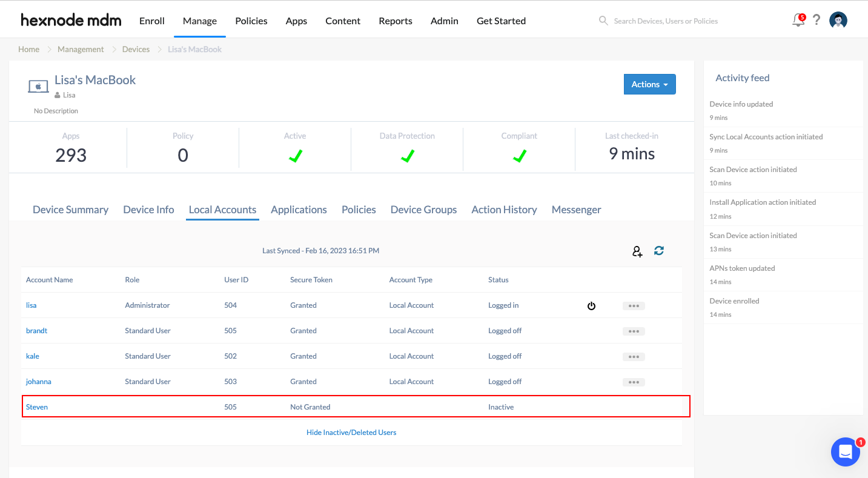Click Device info updated activity entry
Viewport: 868px width, 478px height.
pos(741,104)
